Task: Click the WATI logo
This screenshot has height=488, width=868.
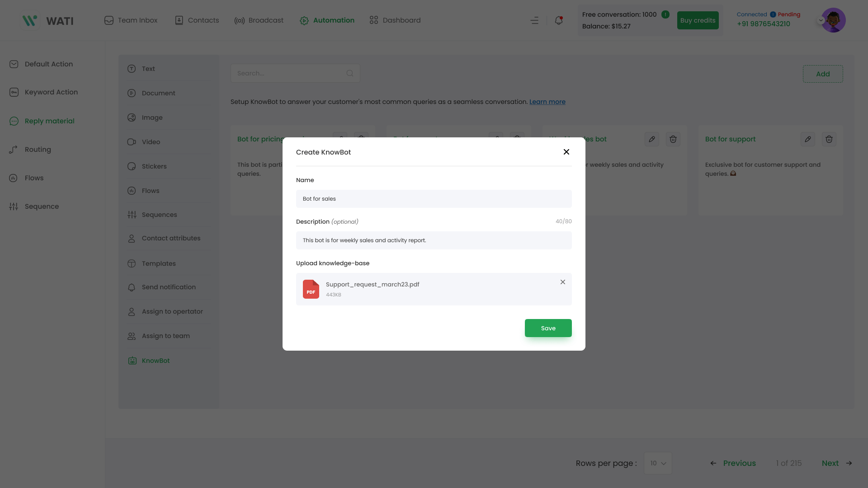Action: pos(48,21)
